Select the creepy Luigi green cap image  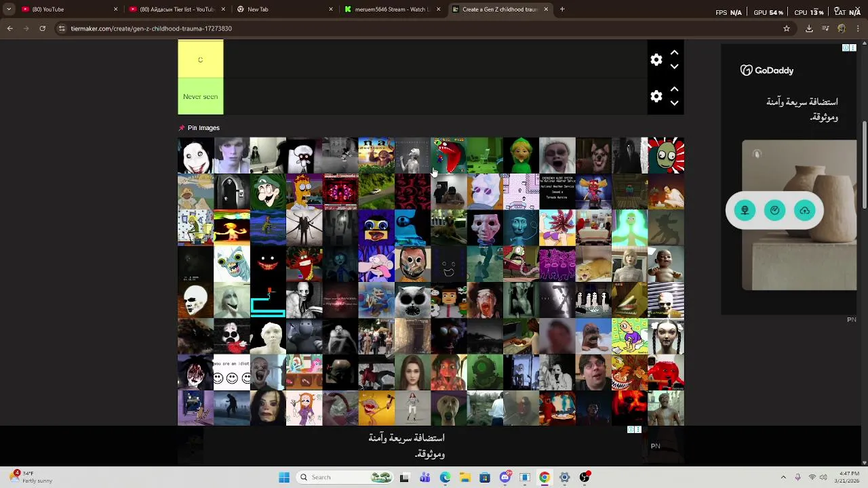(268, 192)
